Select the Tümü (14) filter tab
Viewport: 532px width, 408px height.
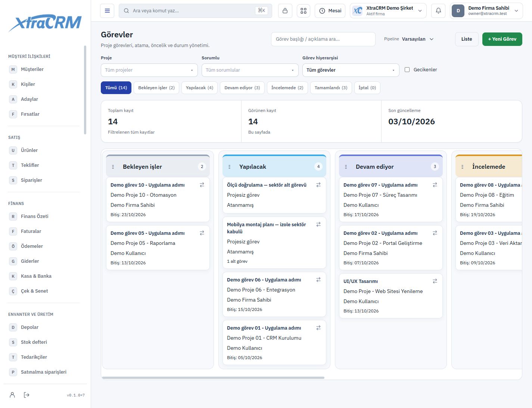tap(116, 88)
